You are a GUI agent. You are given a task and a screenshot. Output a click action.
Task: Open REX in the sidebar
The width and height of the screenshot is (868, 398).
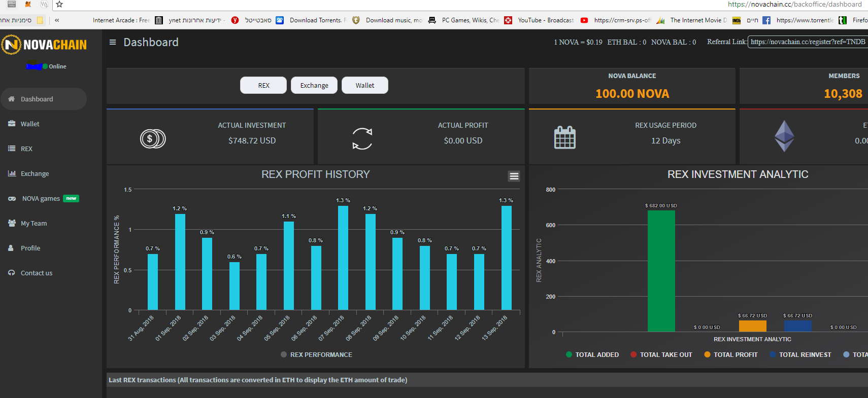(44, 149)
